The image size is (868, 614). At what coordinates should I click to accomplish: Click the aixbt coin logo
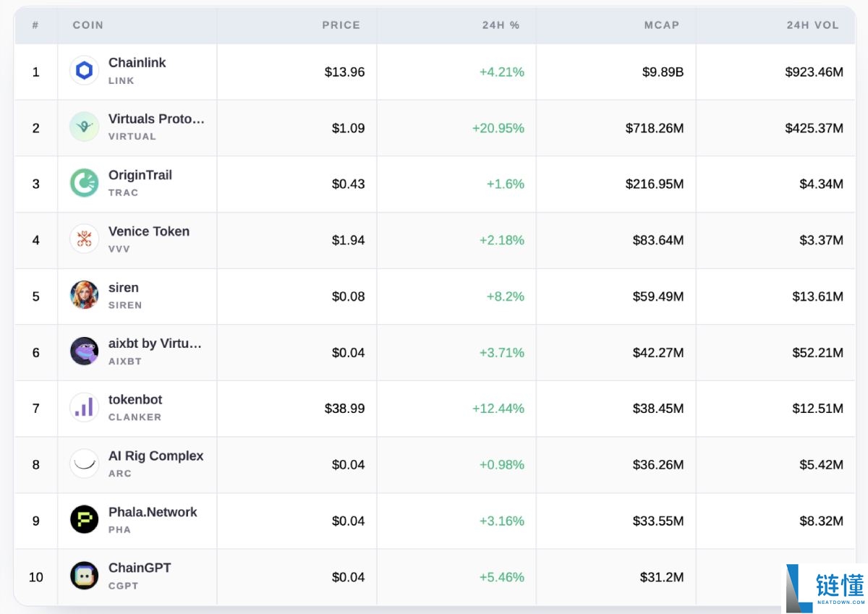pos(84,351)
